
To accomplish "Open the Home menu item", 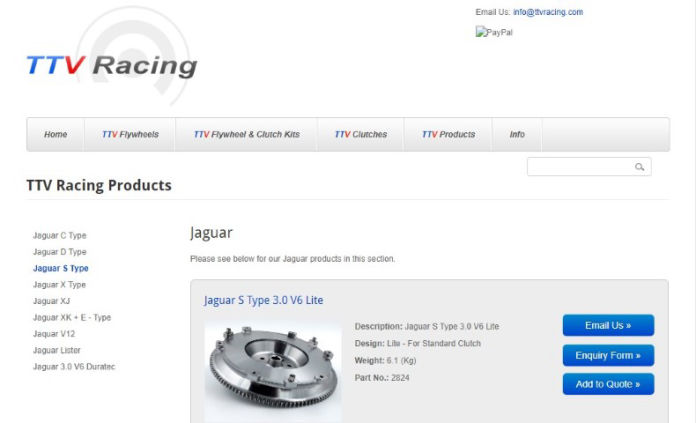I will 55,134.
